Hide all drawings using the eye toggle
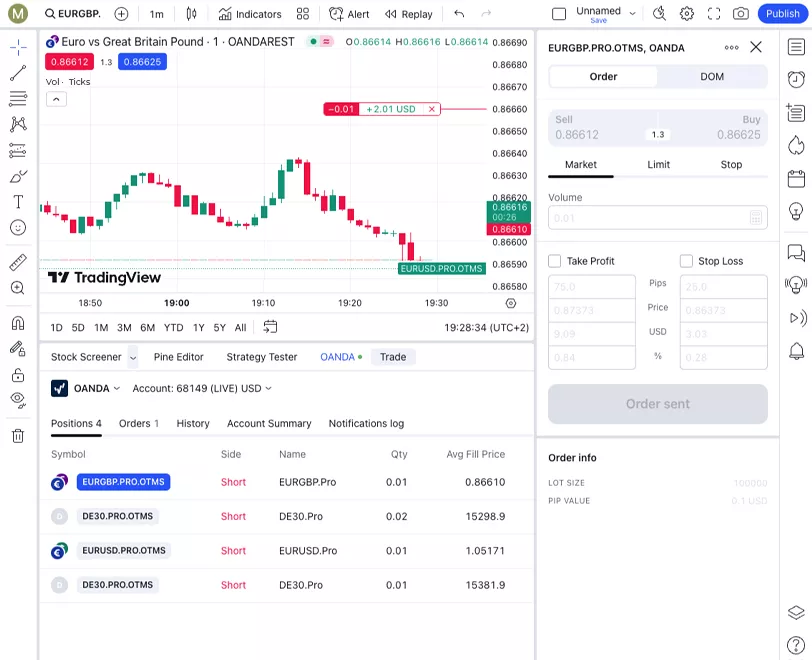The height and width of the screenshot is (660, 812). 16,399
